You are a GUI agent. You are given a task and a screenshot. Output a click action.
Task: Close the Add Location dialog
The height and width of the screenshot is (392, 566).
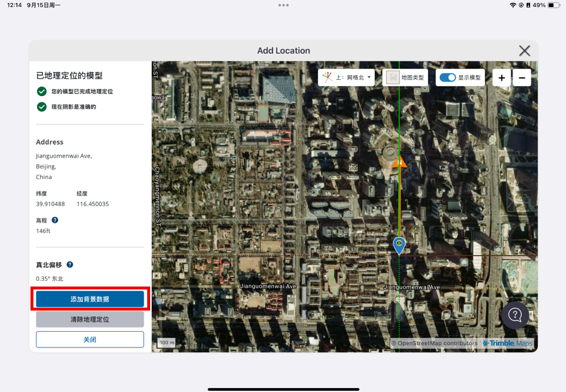524,51
